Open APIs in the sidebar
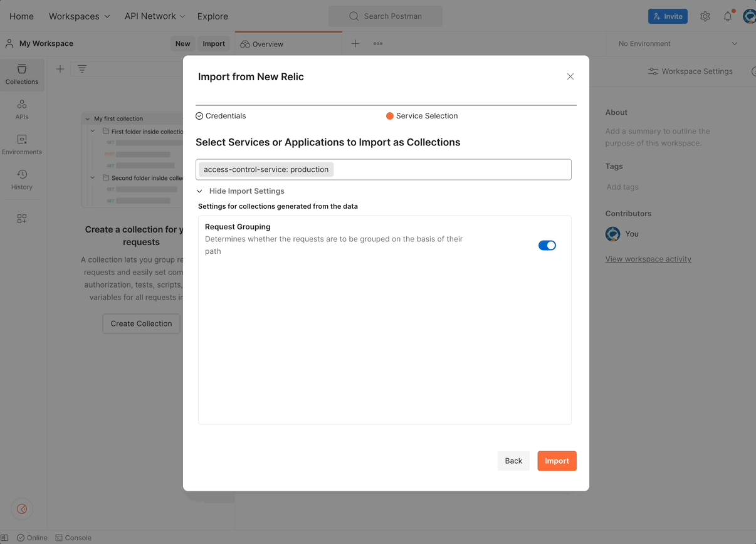 click(22, 109)
